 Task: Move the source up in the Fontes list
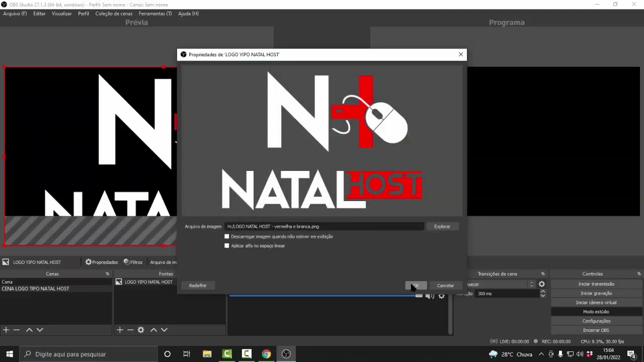[x=153, y=330]
